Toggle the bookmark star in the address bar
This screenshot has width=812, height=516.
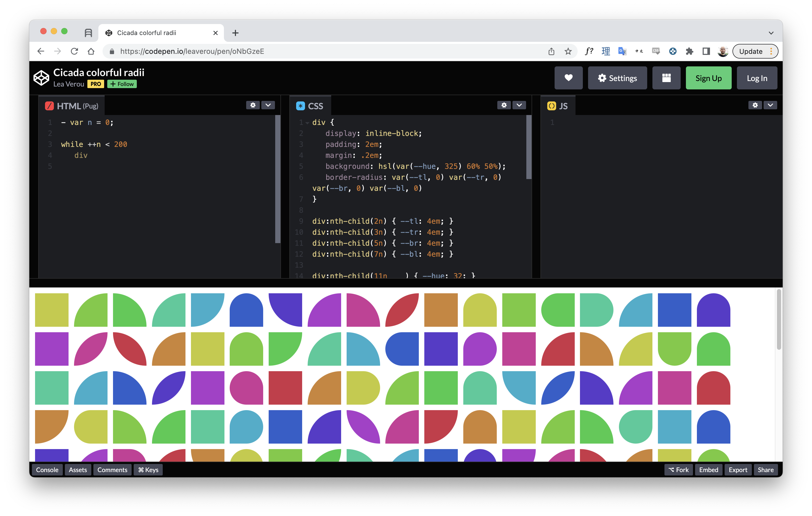(568, 51)
